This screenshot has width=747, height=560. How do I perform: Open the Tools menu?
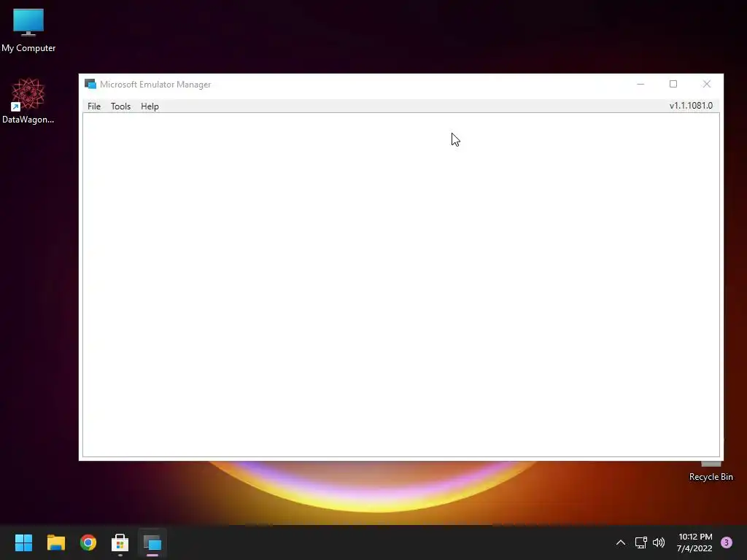tap(120, 106)
